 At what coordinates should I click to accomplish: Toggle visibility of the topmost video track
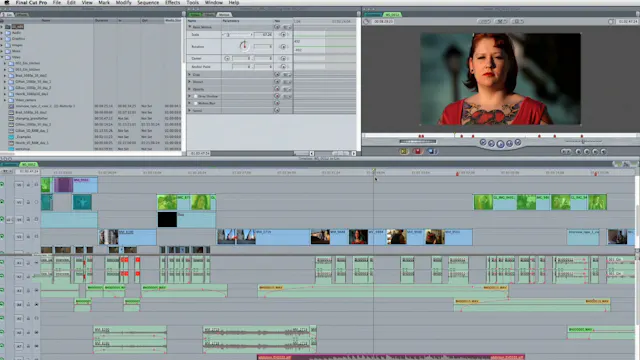pos(2,184)
